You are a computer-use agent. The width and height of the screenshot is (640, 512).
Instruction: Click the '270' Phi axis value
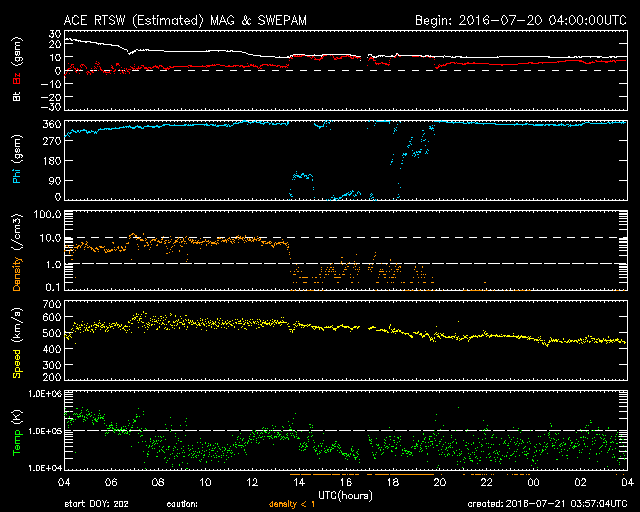tap(52, 141)
